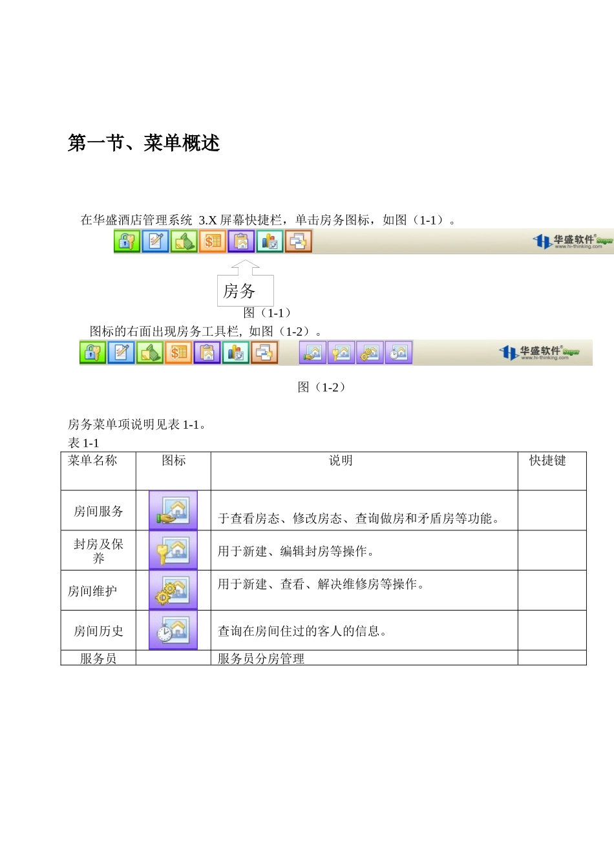
Task: Open room history clock tool in figure 1-2 toolbar
Action: click(399, 353)
